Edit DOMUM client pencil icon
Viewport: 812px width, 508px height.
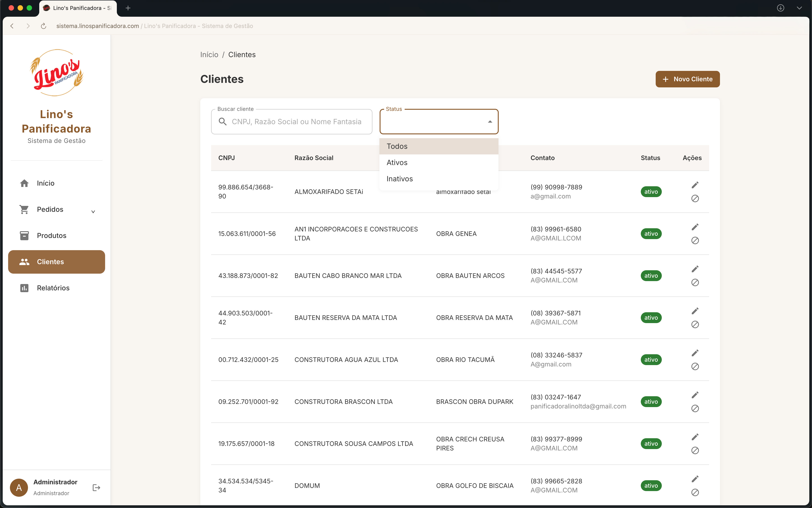click(x=695, y=479)
